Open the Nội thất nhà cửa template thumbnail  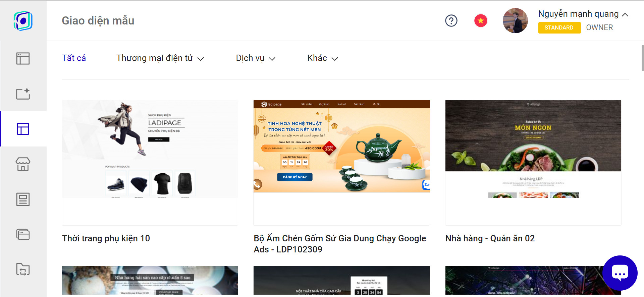click(341, 281)
